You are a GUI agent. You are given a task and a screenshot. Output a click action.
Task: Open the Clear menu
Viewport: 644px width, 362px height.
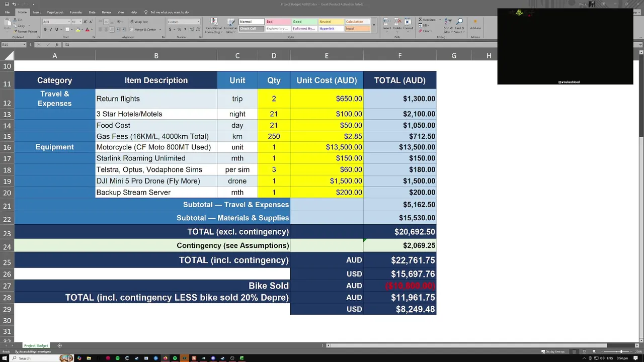425,31
